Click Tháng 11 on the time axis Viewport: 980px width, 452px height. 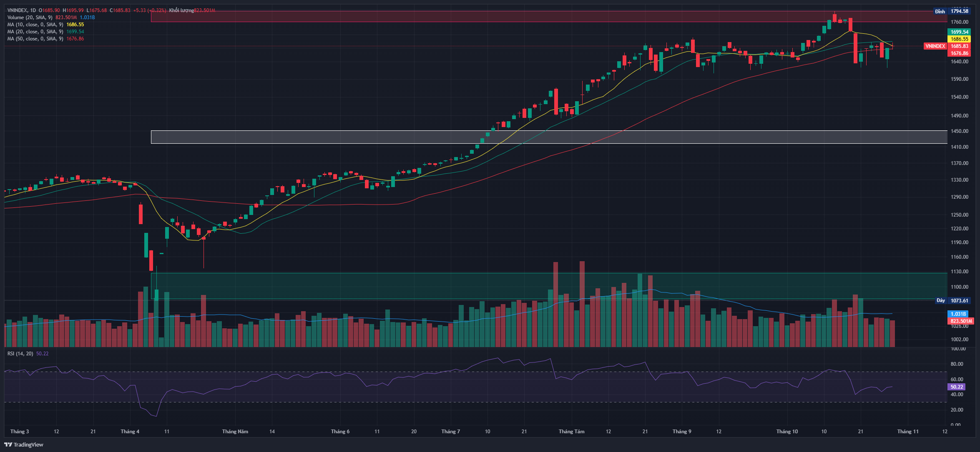click(x=908, y=432)
